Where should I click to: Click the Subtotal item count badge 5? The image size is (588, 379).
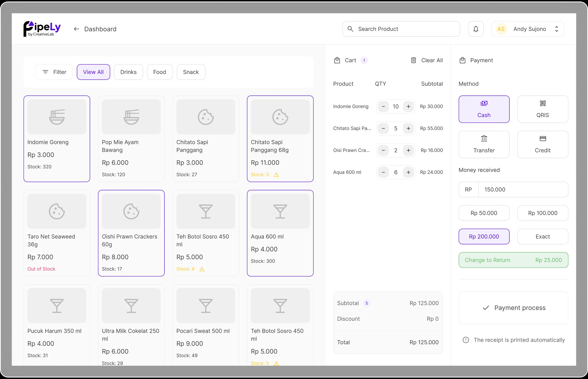click(x=367, y=303)
